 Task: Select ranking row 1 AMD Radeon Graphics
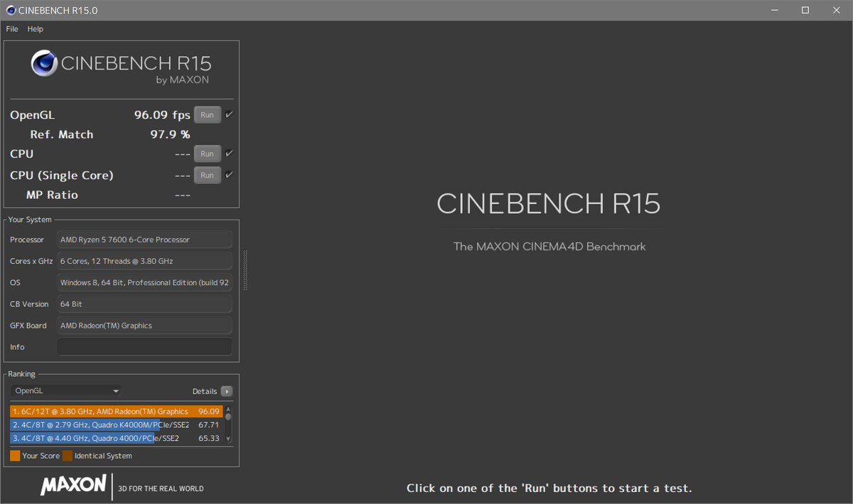[117, 411]
